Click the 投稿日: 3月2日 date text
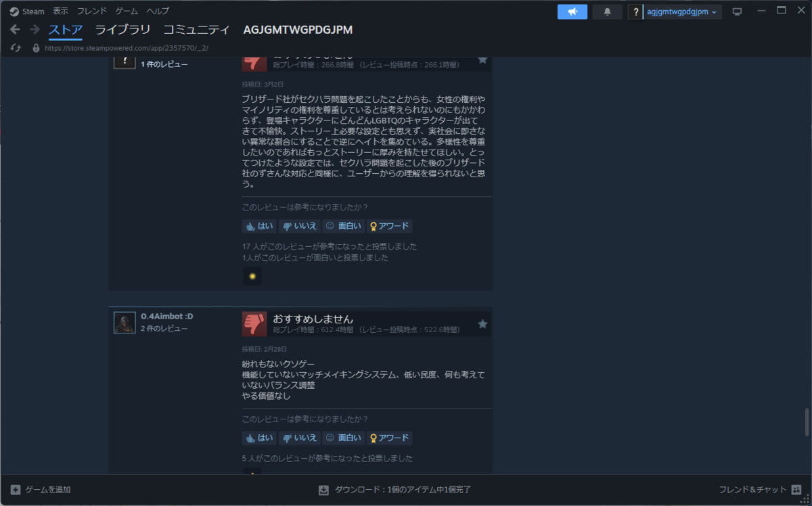This screenshot has height=506, width=812. pyautogui.click(x=263, y=85)
